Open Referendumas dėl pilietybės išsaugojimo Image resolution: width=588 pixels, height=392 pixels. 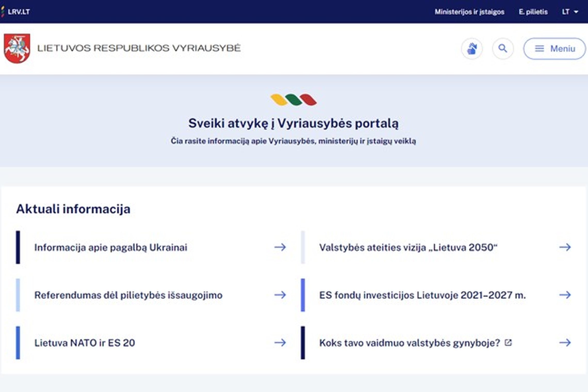pos(128,295)
